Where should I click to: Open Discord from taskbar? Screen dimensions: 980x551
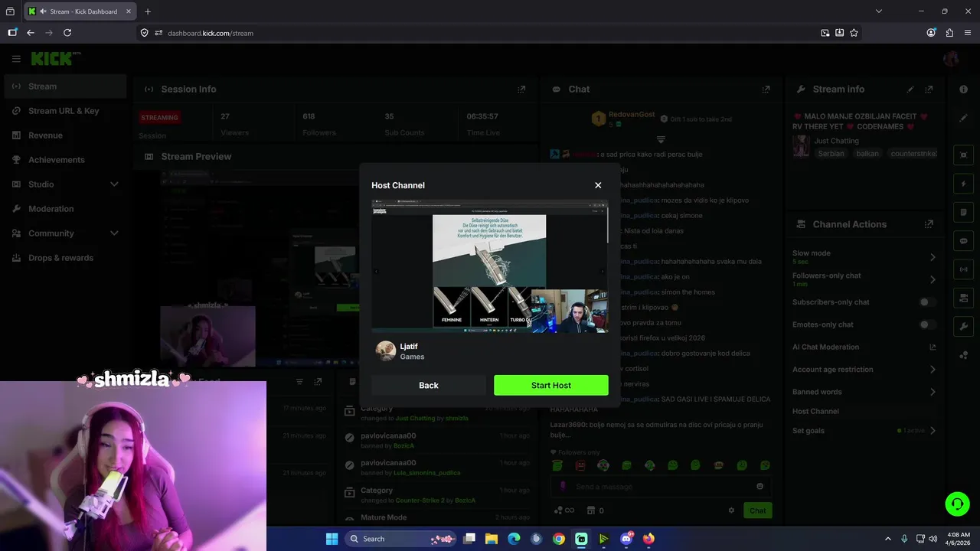click(x=626, y=539)
